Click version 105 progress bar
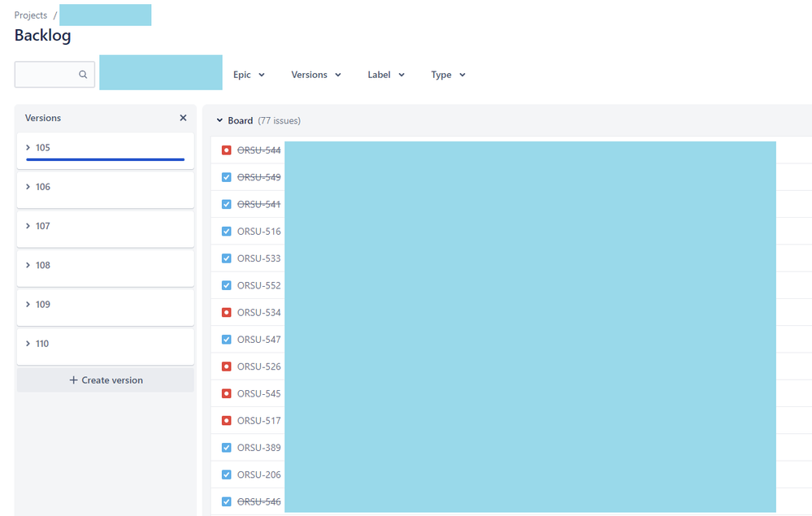 [x=105, y=159]
